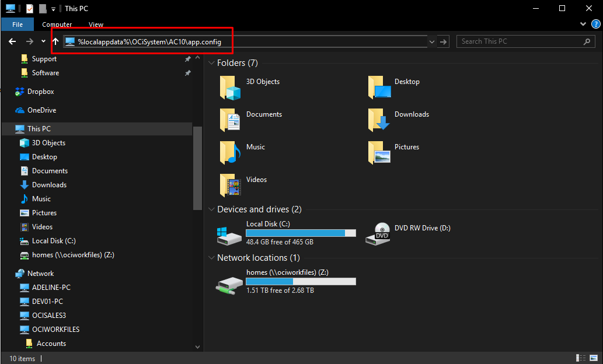
Task: Open the recent locations dropdown arrow
Action: 43,41
